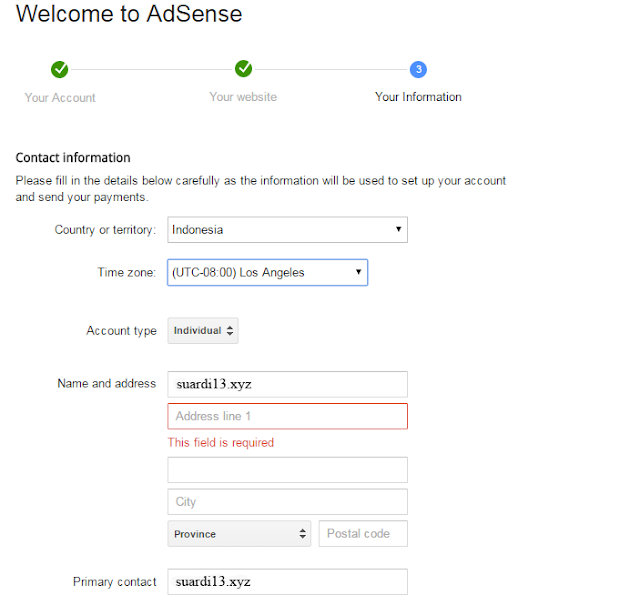The height and width of the screenshot is (595, 640).
Task: Select the Your Information step label
Action: [x=418, y=97]
